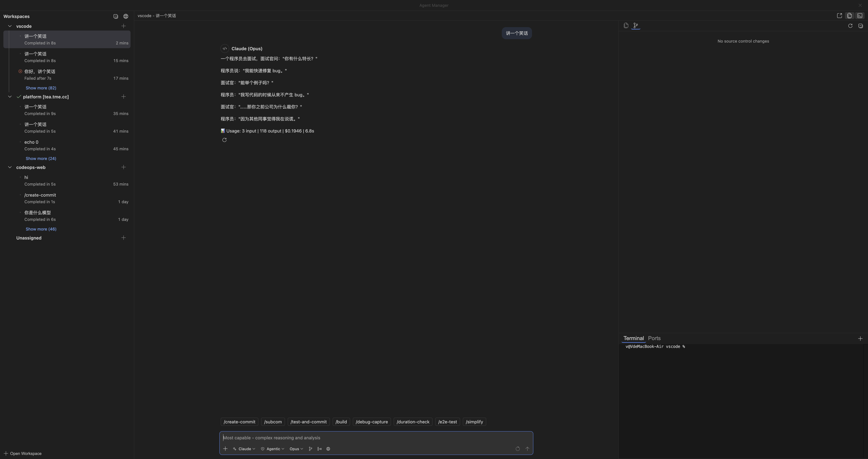This screenshot has width=868, height=459.
Task: Open the workspace globe icon in Workspaces header
Action: point(125,16)
